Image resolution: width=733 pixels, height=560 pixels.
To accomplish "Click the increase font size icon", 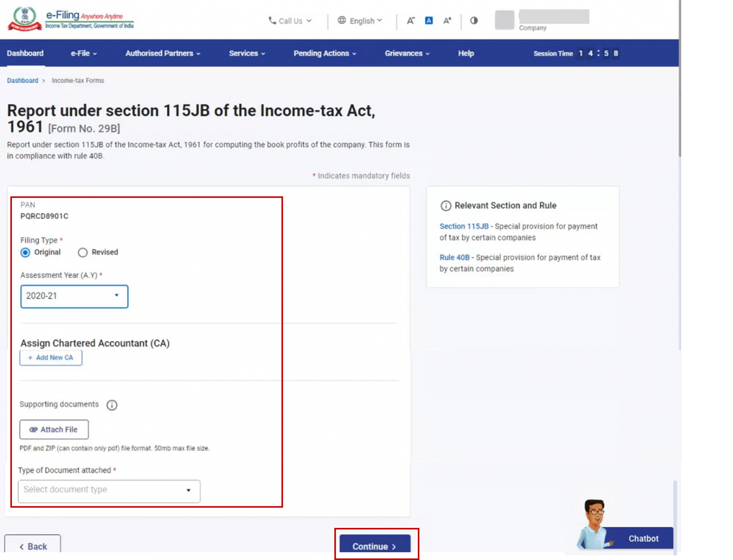I will [x=447, y=20].
